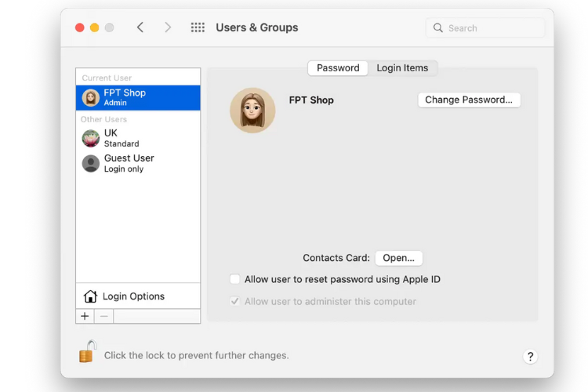Go back with the left chevron arrow

point(140,27)
